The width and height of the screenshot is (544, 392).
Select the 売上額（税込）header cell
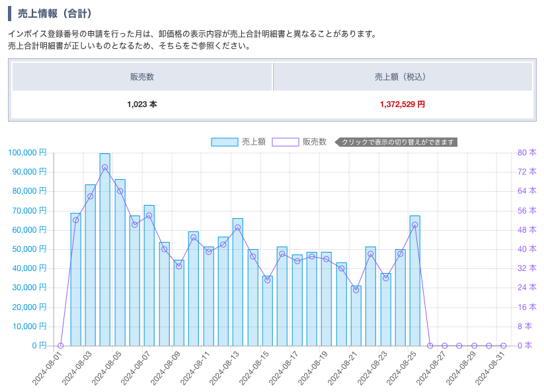[x=403, y=77]
